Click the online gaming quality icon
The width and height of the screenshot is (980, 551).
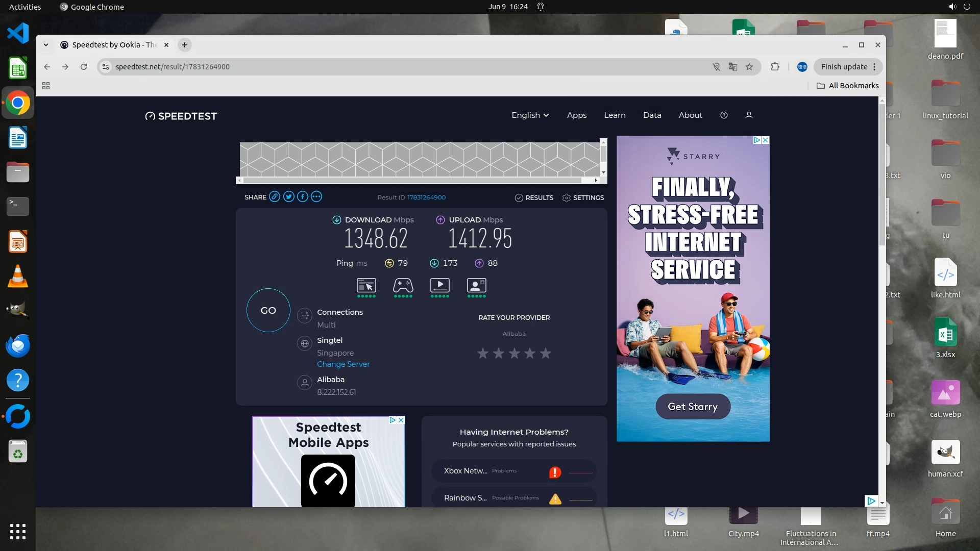pos(403,286)
